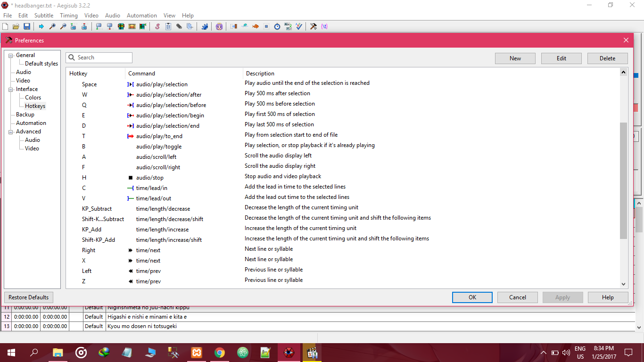
Task: Click the hotkey list scrollbar down arrow
Action: [624, 284]
